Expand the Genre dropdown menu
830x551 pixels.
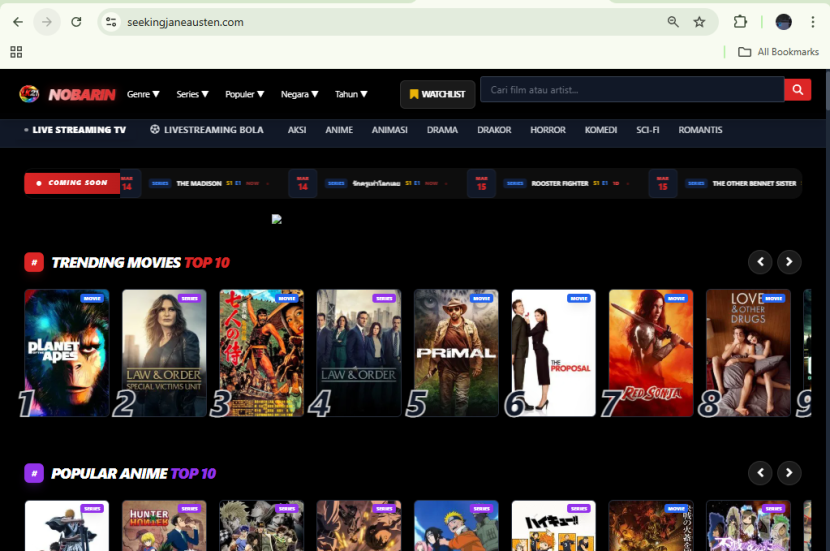pyautogui.click(x=143, y=94)
